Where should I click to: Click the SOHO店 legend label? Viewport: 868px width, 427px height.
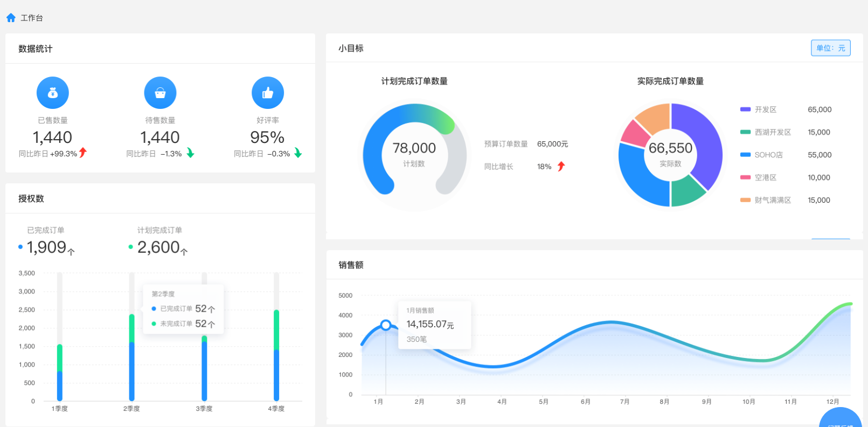pos(769,155)
